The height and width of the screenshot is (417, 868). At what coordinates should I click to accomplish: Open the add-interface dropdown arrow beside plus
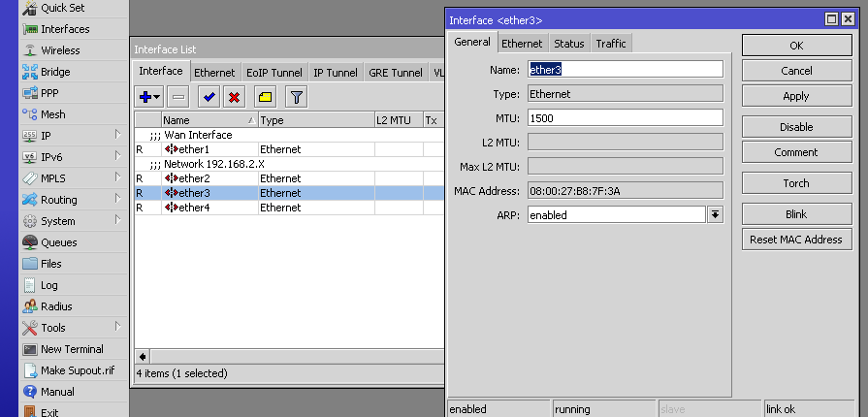coord(157,98)
